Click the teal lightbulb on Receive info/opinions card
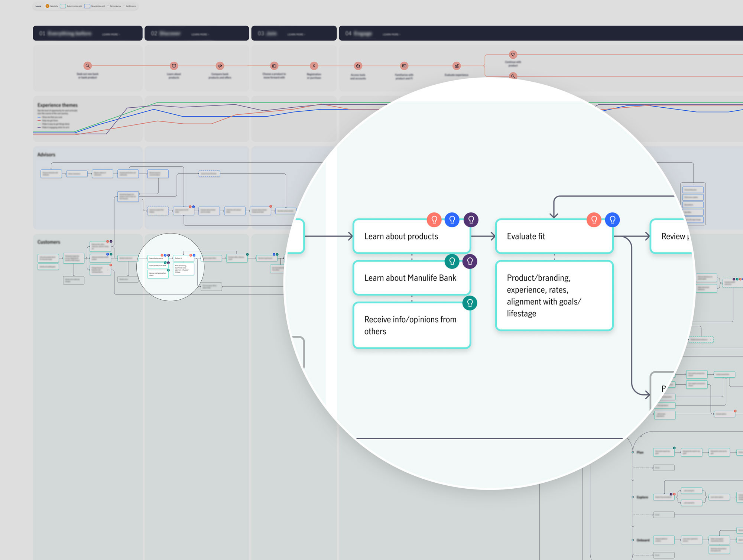Viewport: 743px width, 560px height. click(x=470, y=303)
